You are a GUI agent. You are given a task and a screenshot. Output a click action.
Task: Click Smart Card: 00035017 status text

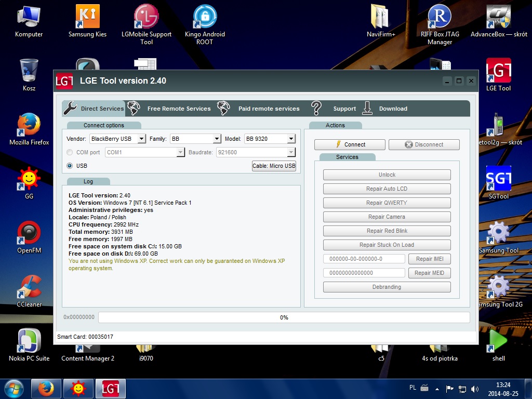click(x=85, y=337)
